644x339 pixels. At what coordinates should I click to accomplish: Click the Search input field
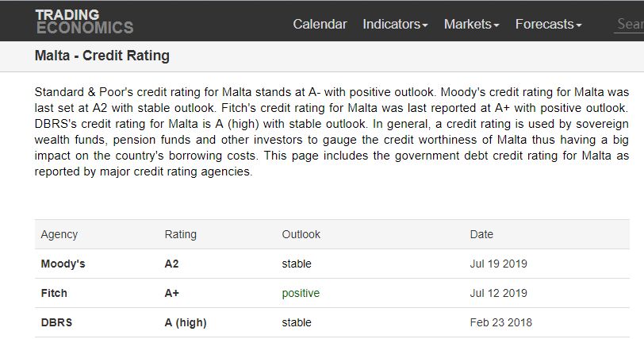coord(630,24)
